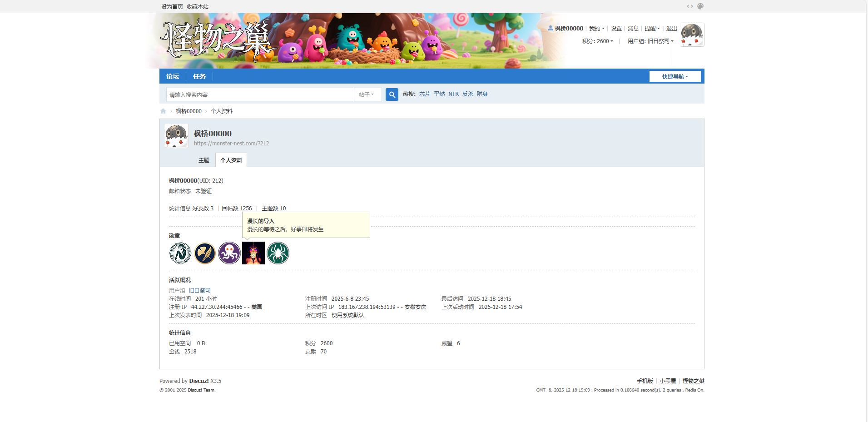Screen dimensions: 868x422
Task: Open the 提醒 dropdown
Action: click(652, 29)
